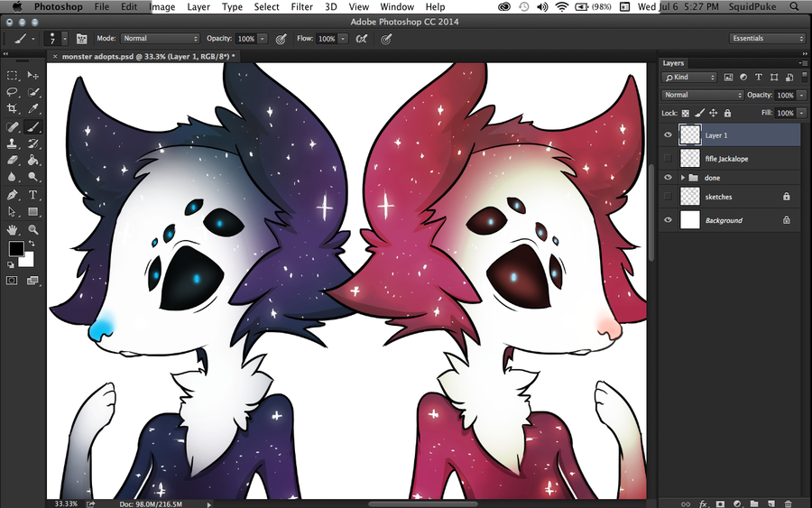Lock layer position
The image size is (812, 508).
pyautogui.click(x=713, y=113)
